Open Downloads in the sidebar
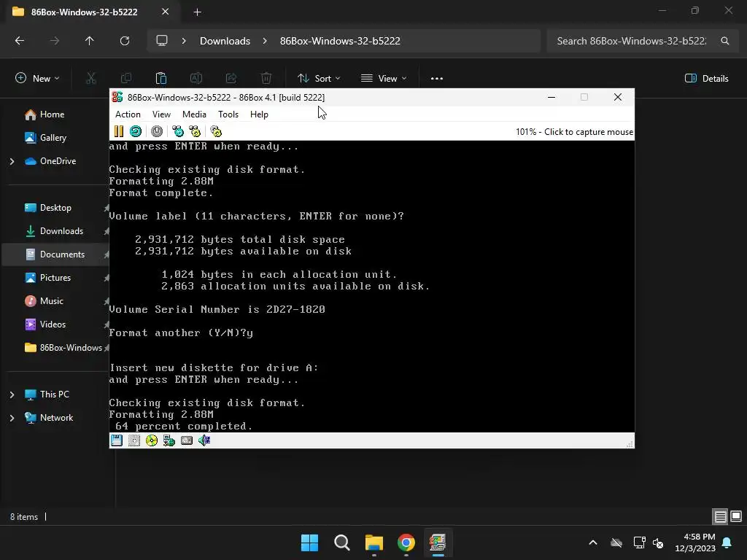The height and width of the screenshot is (560, 747). pyautogui.click(x=61, y=231)
